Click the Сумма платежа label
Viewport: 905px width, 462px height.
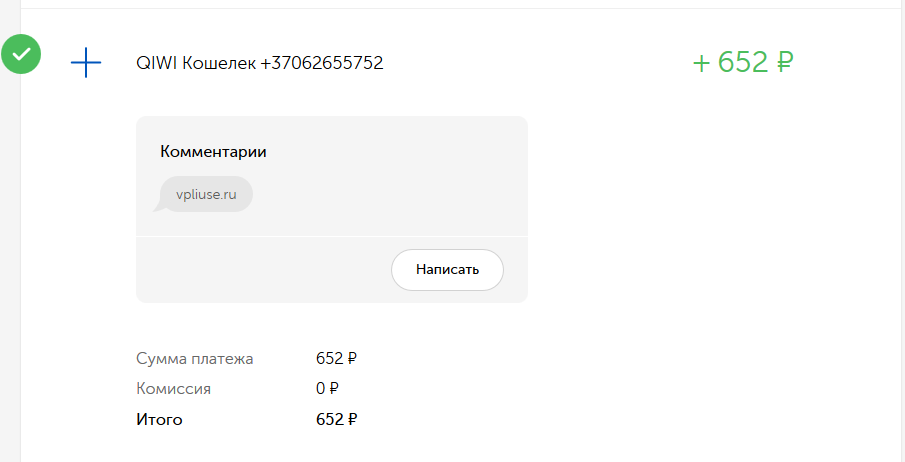pos(195,359)
